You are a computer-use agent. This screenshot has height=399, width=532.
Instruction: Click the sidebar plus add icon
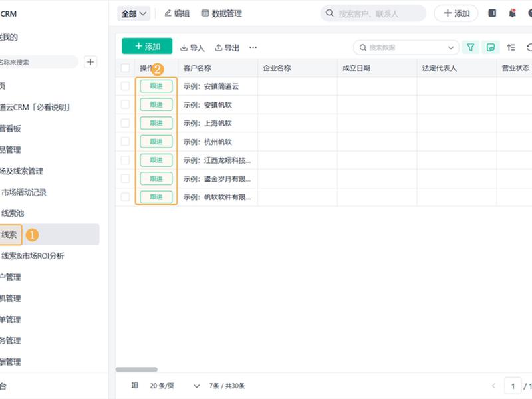click(90, 62)
